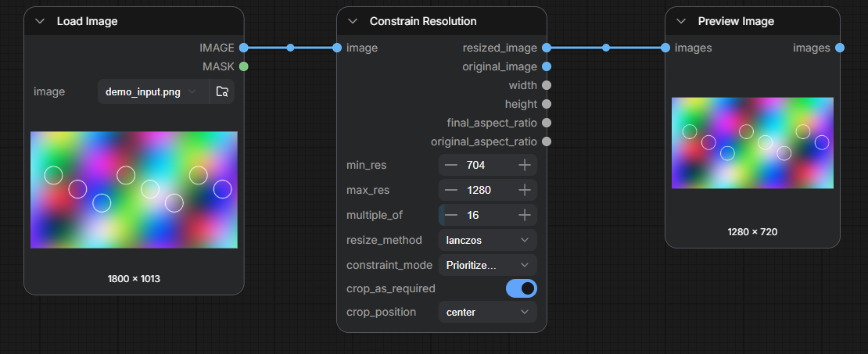Click the original_image output socket
This screenshot has width=868, height=354.
point(547,67)
